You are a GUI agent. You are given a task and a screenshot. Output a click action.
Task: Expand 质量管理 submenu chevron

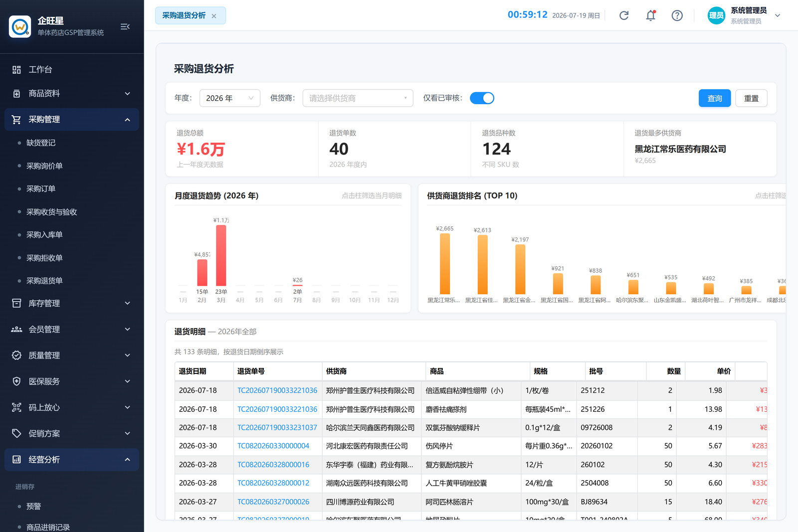click(x=127, y=355)
